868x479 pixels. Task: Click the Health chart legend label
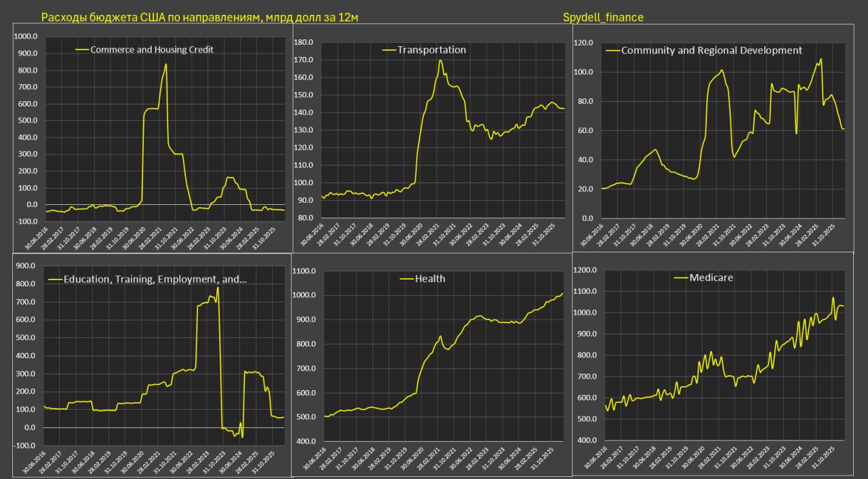(x=430, y=278)
